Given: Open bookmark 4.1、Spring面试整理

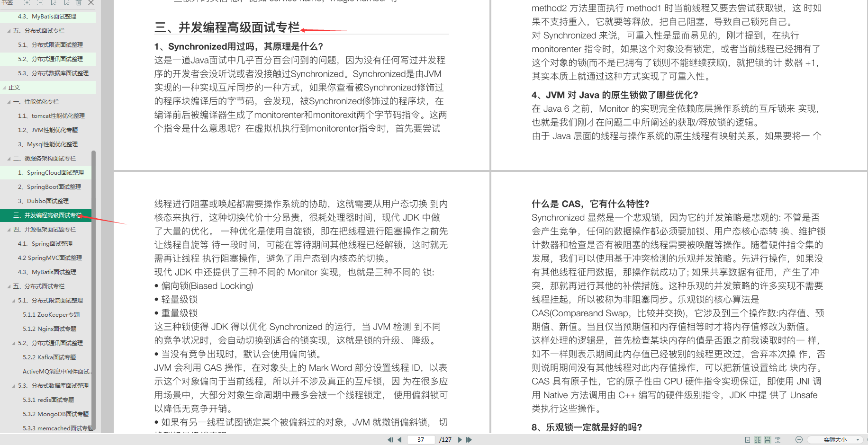Looking at the screenshot, I should (x=45, y=244).
